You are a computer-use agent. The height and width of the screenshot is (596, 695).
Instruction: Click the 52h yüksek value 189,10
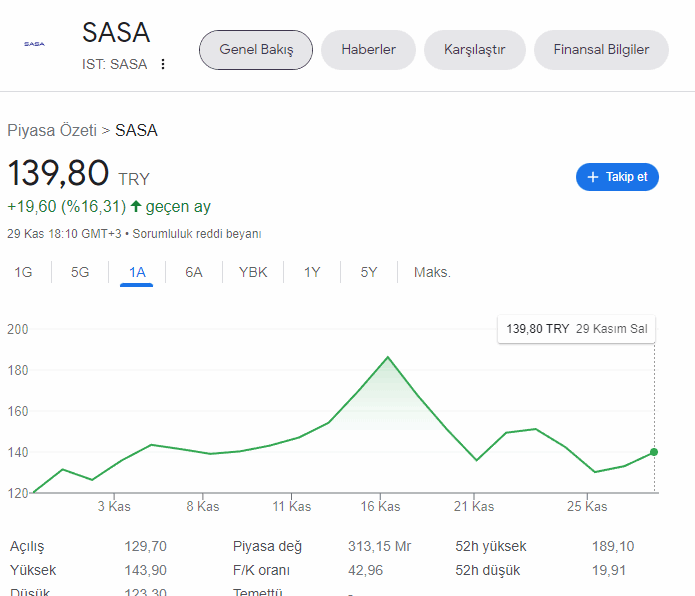tap(613, 546)
